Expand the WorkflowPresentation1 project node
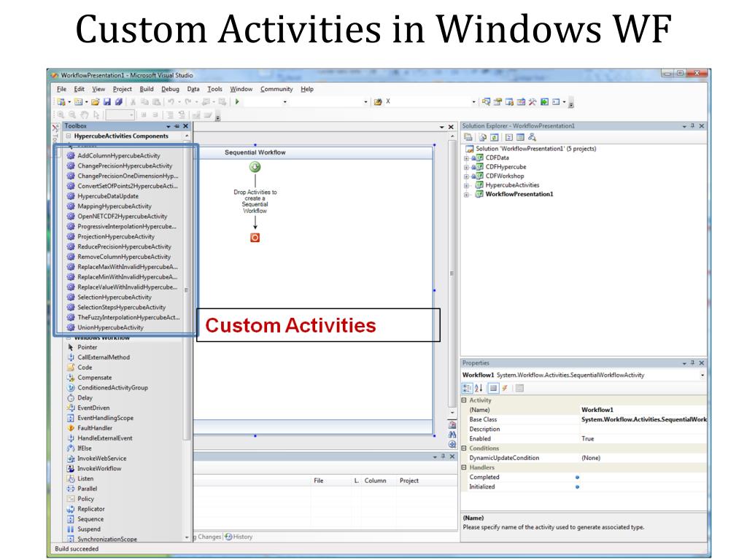Screen dimensions: 747x560 coord(466,194)
